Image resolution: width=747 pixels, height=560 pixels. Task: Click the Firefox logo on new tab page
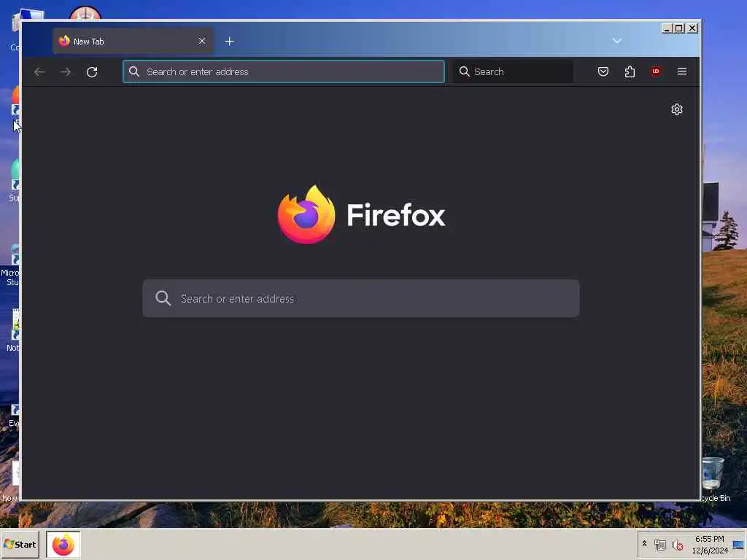[x=361, y=215]
